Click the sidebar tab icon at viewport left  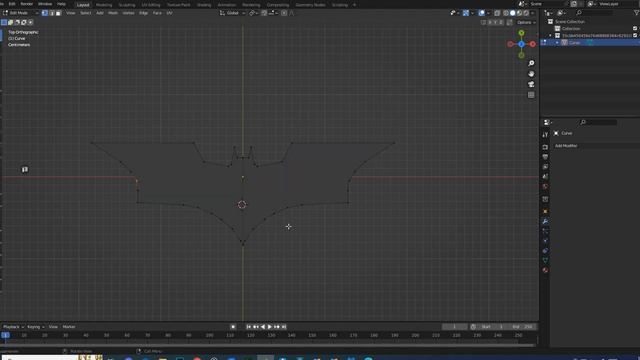click(25, 169)
